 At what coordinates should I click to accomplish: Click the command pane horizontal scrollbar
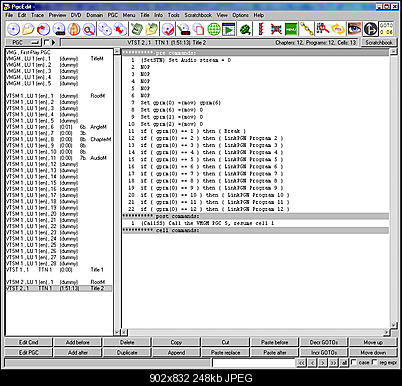coord(256,332)
